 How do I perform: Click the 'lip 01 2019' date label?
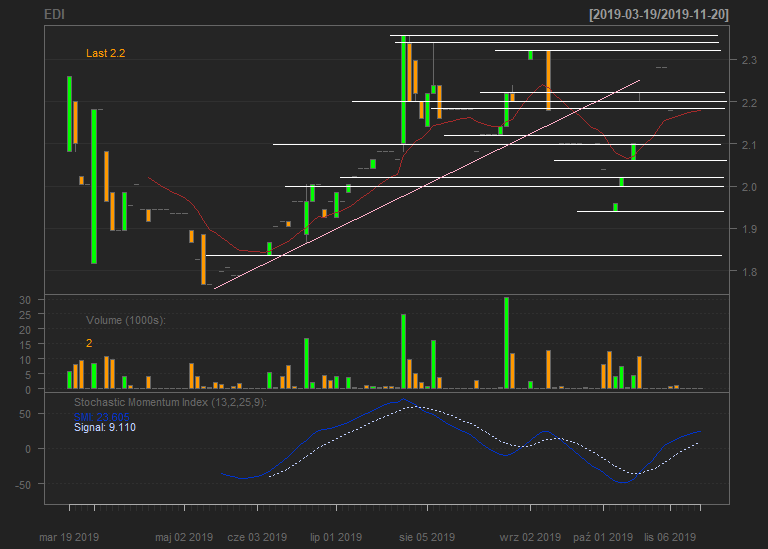[x=336, y=537]
